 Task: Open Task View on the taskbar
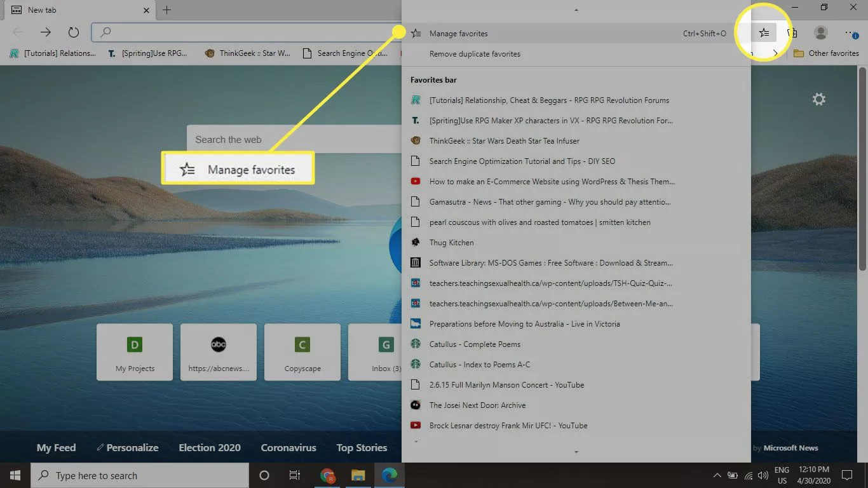[x=295, y=475]
